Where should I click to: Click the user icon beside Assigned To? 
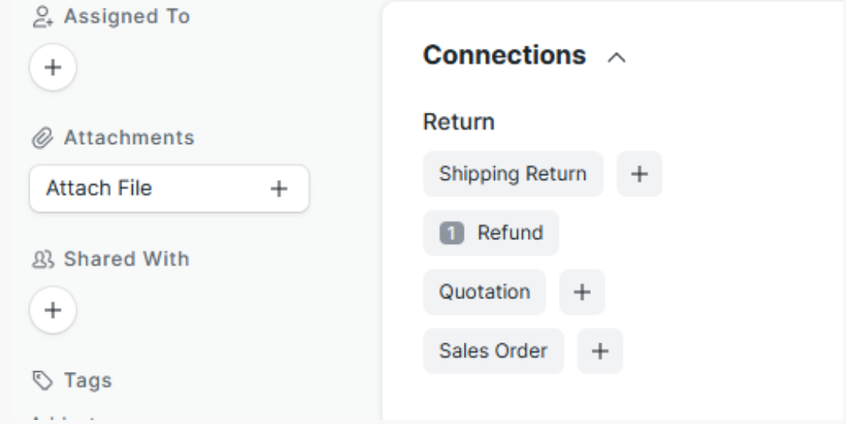click(42, 17)
